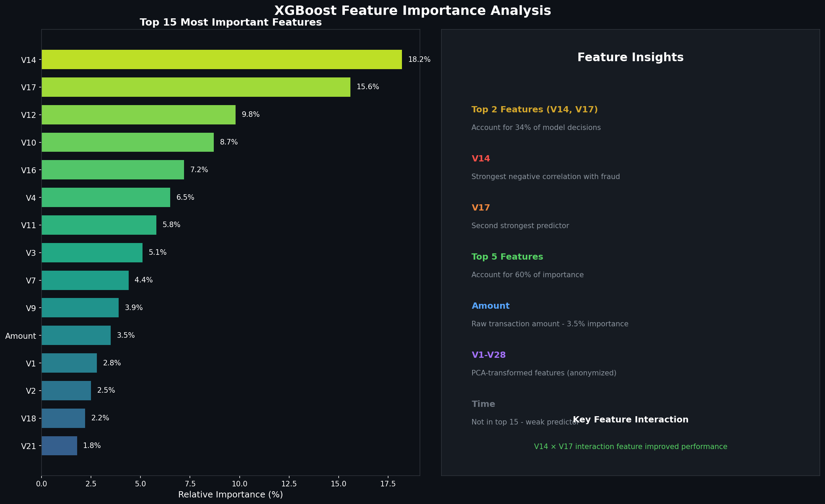Select the Feature Insights panel heading
825x504 pixels.
(x=630, y=57)
